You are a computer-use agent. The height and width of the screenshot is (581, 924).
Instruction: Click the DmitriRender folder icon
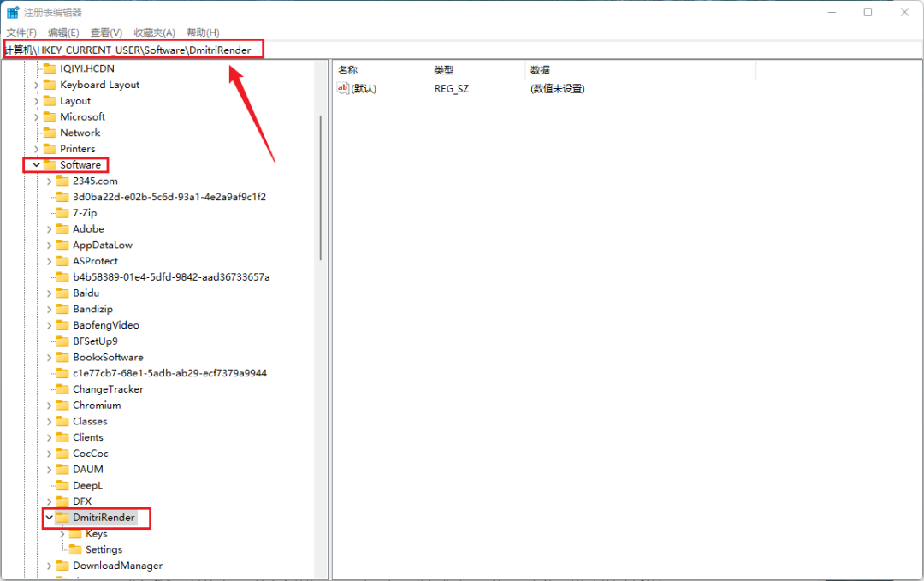coord(64,518)
